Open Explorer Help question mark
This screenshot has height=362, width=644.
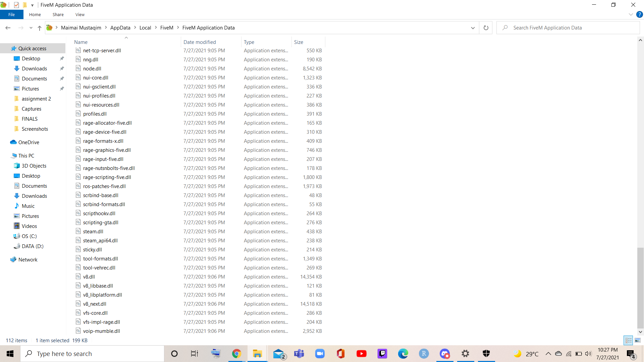click(x=640, y=14)
